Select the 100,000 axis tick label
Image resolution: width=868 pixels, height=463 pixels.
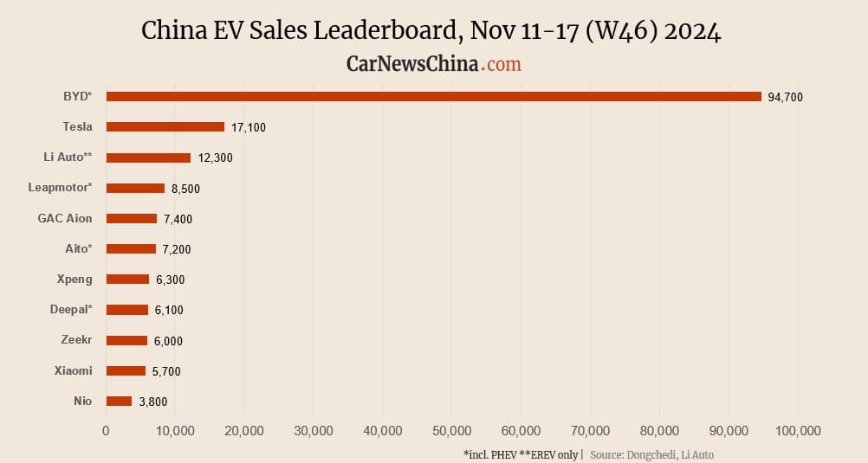click(x=797, y=431)
